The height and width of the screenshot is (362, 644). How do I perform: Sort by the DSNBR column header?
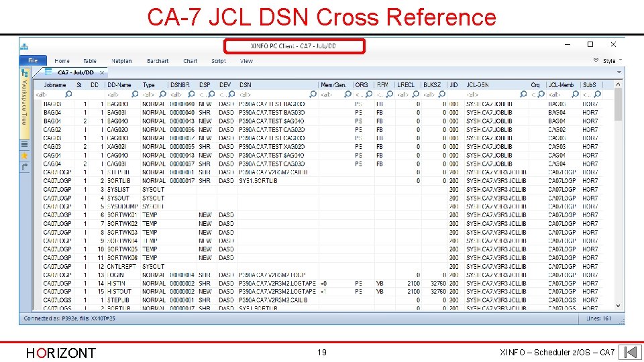coord(180,85)
